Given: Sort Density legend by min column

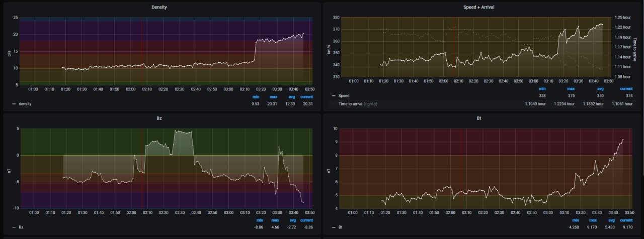Looking at the screenshot, I should [255, 97].
